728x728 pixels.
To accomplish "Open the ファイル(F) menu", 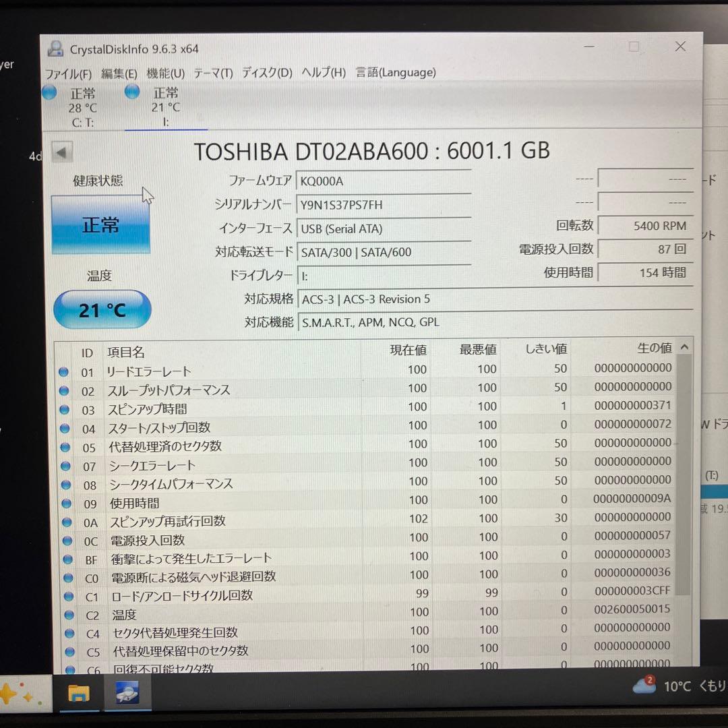I will (68, 73).
